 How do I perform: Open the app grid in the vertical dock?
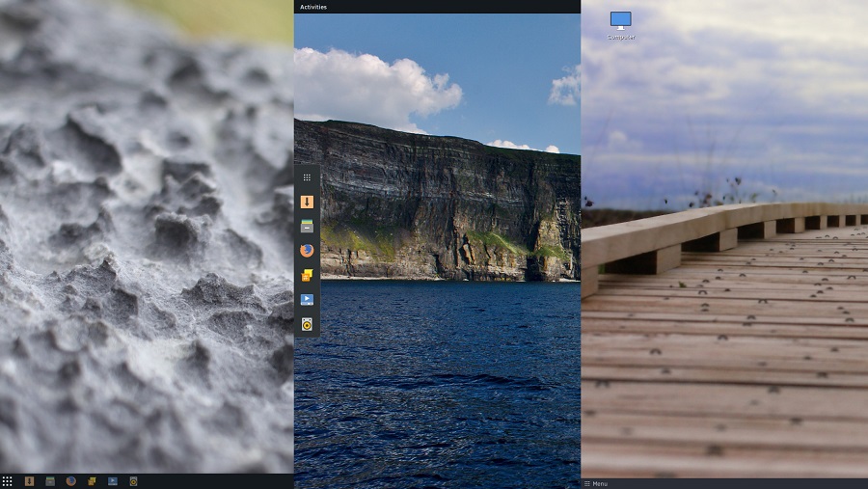307,177
